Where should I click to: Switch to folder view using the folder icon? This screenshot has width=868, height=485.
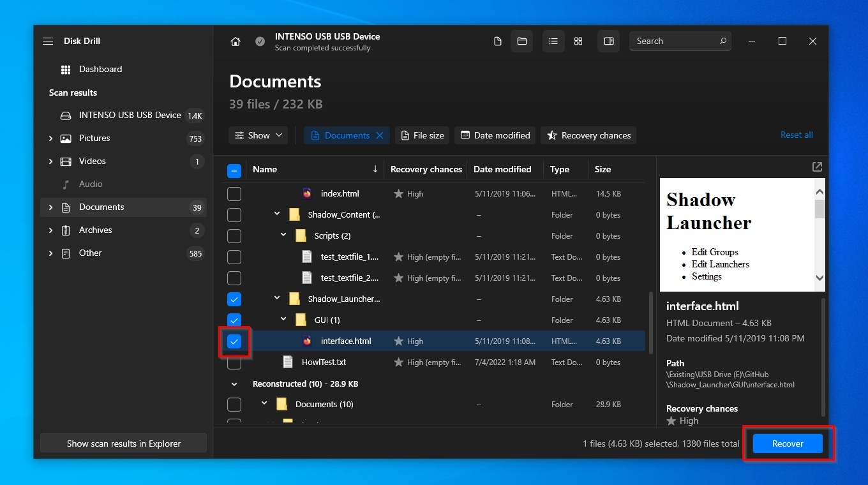click(x=522, y=41)
